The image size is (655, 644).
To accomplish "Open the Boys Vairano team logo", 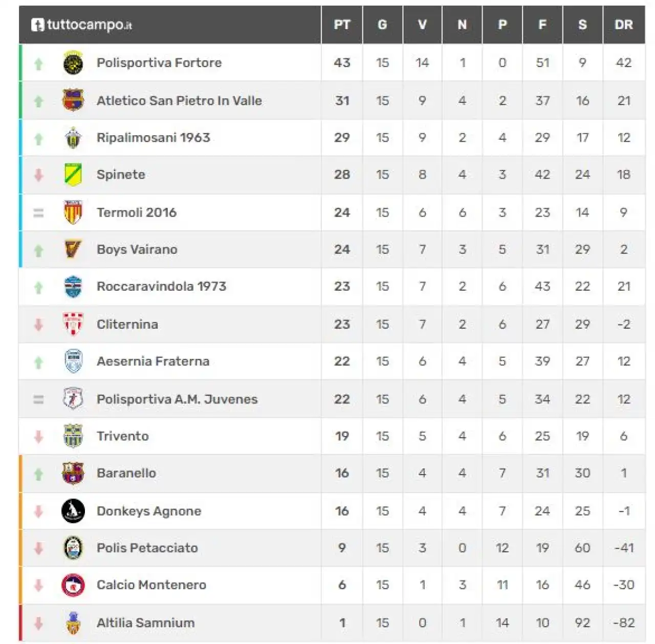I will coord(73,249).
